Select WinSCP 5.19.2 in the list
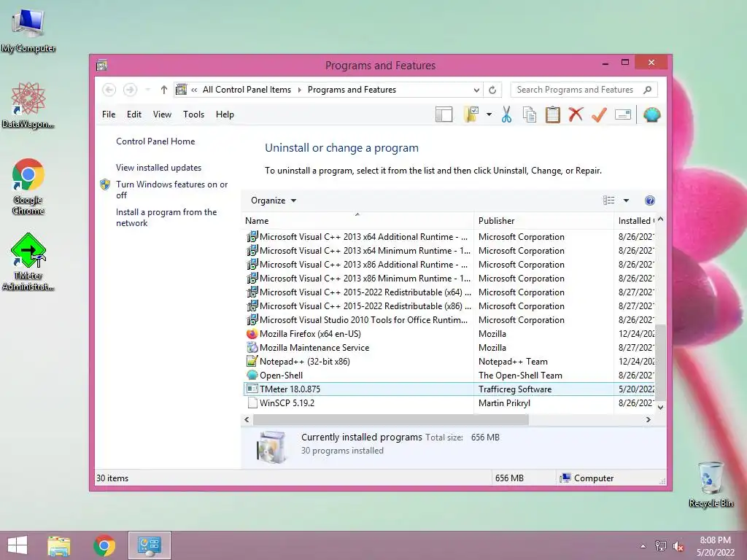This screenshot has height=560, width=747. (449, 402)
